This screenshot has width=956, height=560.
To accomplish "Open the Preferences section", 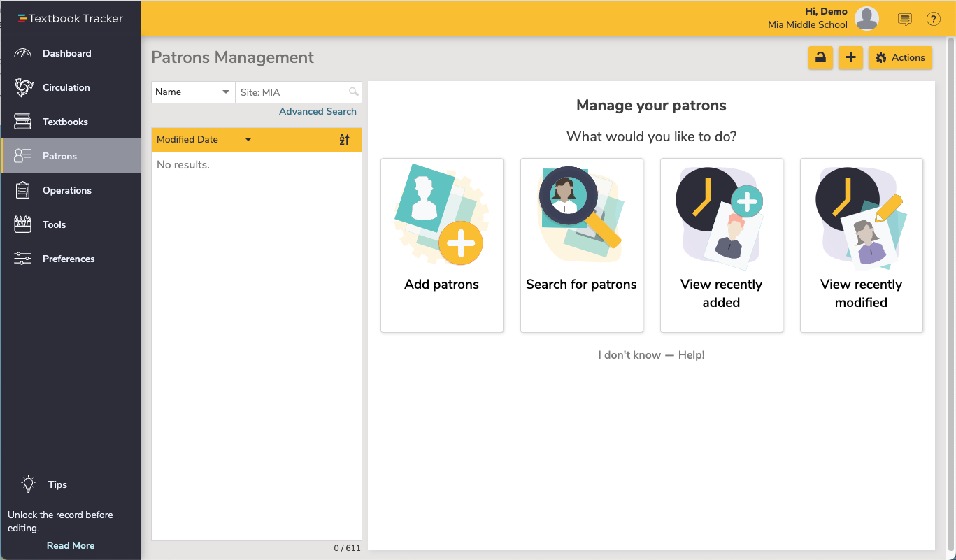I will pyautogui.click(x=68, y=259).
